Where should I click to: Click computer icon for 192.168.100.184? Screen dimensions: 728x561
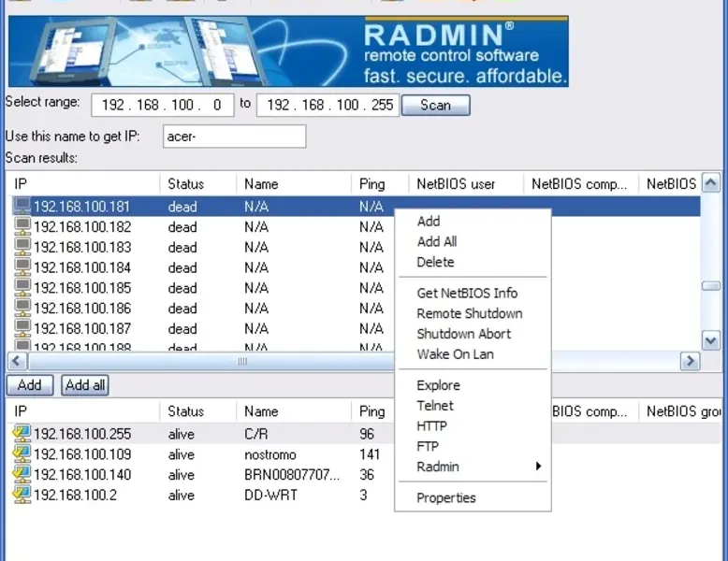pos(22,267)
